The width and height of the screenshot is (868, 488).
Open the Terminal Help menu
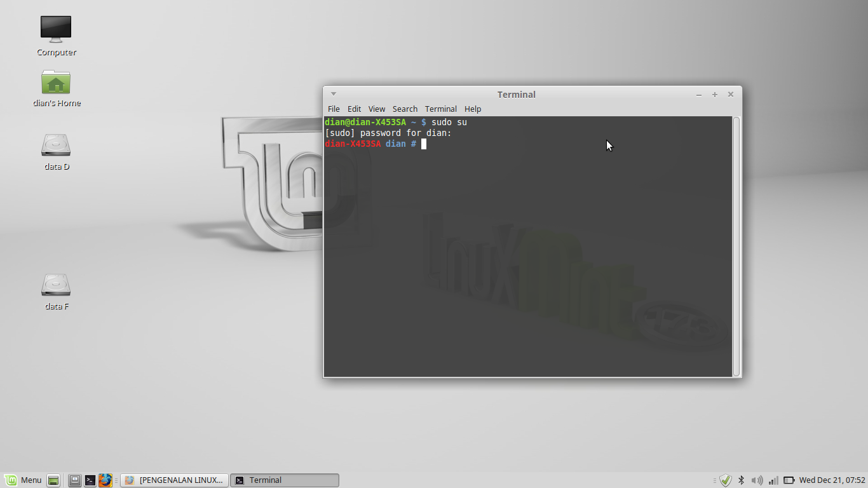473,109
